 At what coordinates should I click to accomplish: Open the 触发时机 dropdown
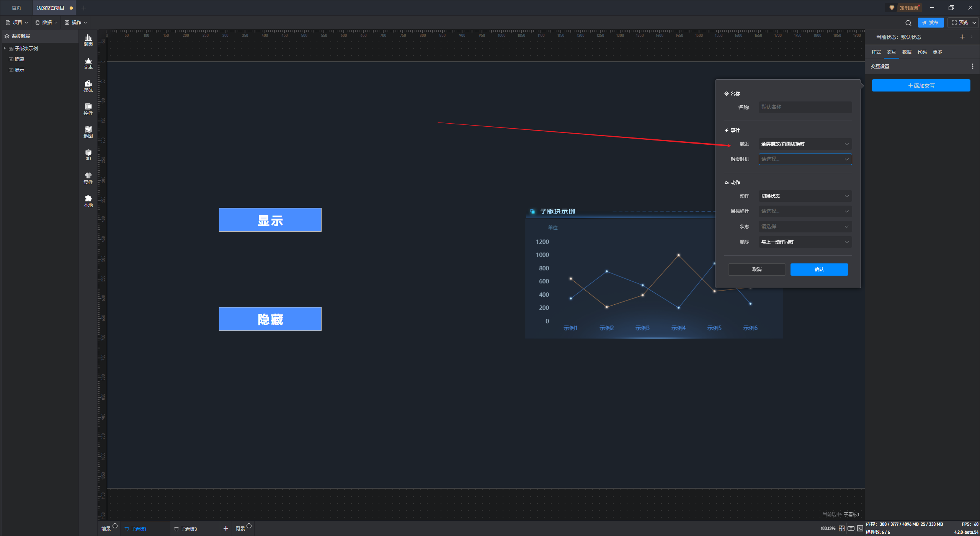point(805,159)
